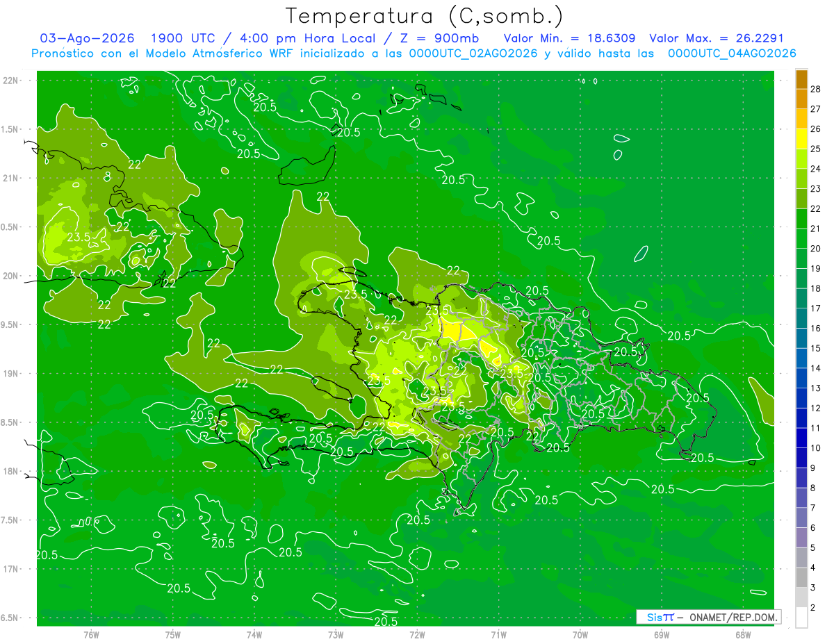The width and height of the screenshot is (834, 644).
Task: Click the "73W" longitude axis label
Action: [336, 635]
